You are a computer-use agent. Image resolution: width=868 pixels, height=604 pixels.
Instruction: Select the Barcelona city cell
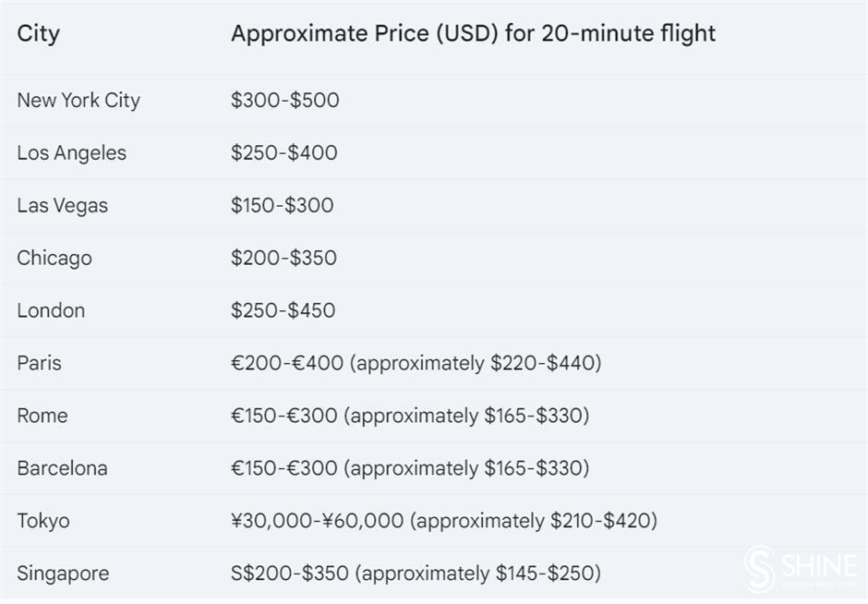(x=62, y=468)
